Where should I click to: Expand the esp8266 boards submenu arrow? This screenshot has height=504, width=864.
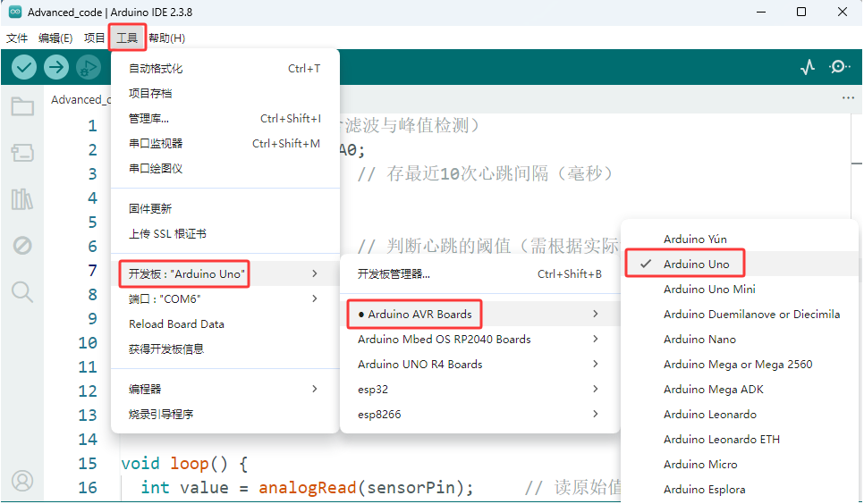(x=596, y=414)
